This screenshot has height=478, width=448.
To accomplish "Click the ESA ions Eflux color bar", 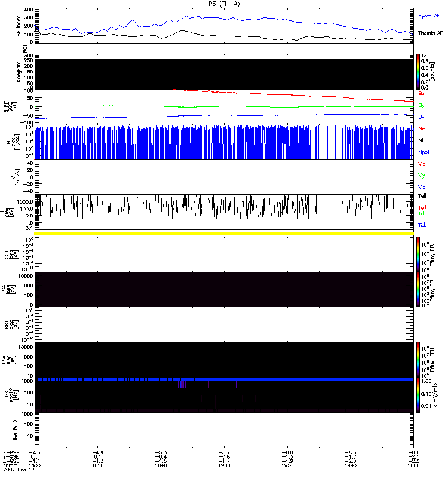I will [418, 289].
